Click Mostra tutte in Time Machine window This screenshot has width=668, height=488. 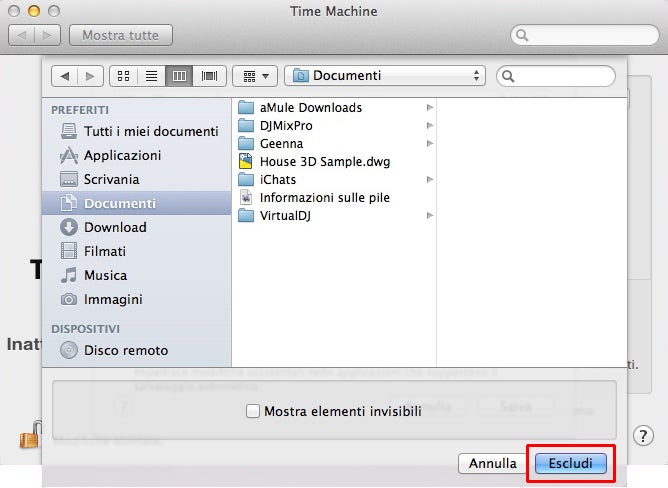pyautogui.click(x=121, y=35)
